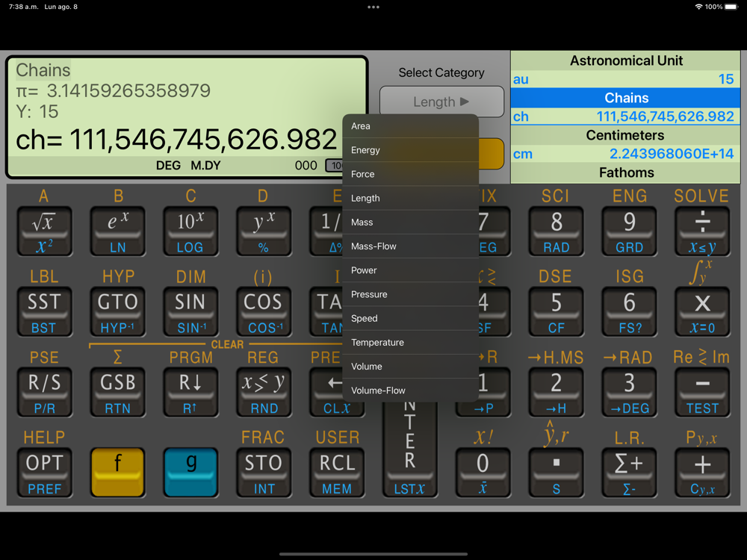
Task: Tap the GTO key
Action: (118, 312)
